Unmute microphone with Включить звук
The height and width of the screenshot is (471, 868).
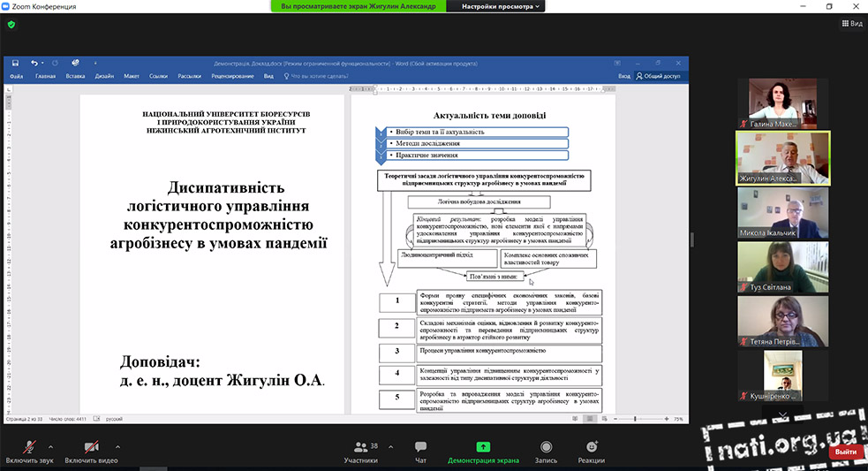29,452
